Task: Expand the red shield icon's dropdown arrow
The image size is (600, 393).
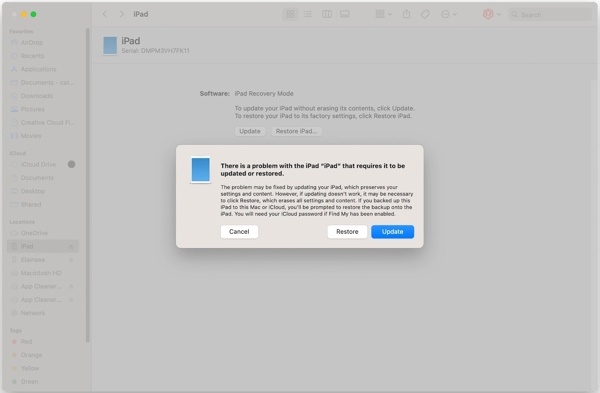Action: (499, 15)
